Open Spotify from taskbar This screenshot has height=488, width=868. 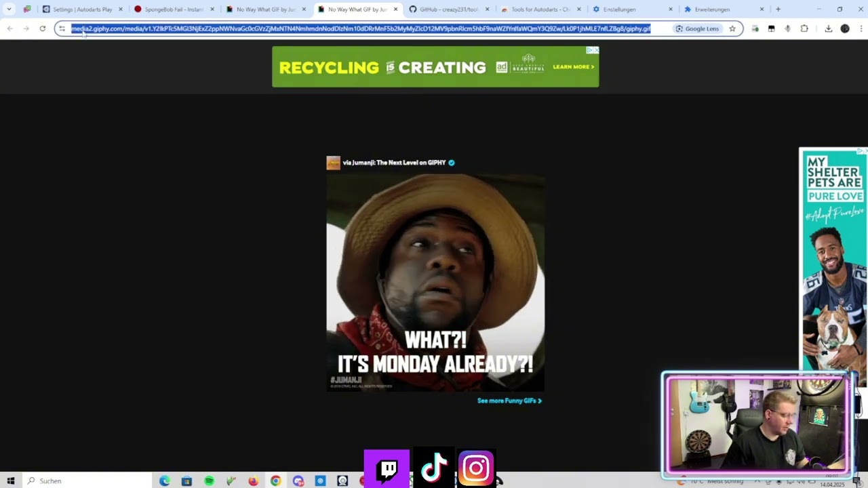pyautogui.click(x=209, y=481)
